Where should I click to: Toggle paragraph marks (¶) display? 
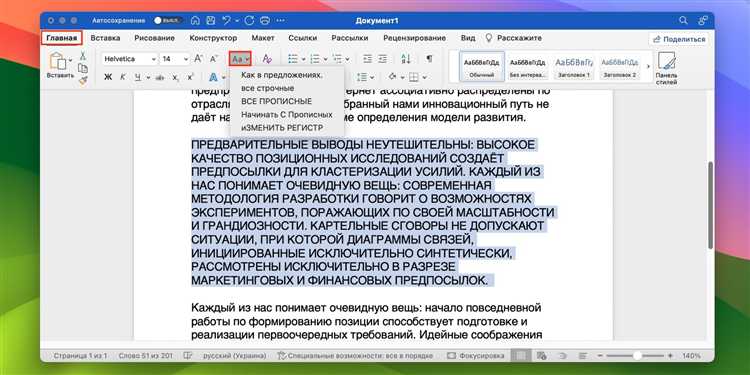tap(429, 59)
